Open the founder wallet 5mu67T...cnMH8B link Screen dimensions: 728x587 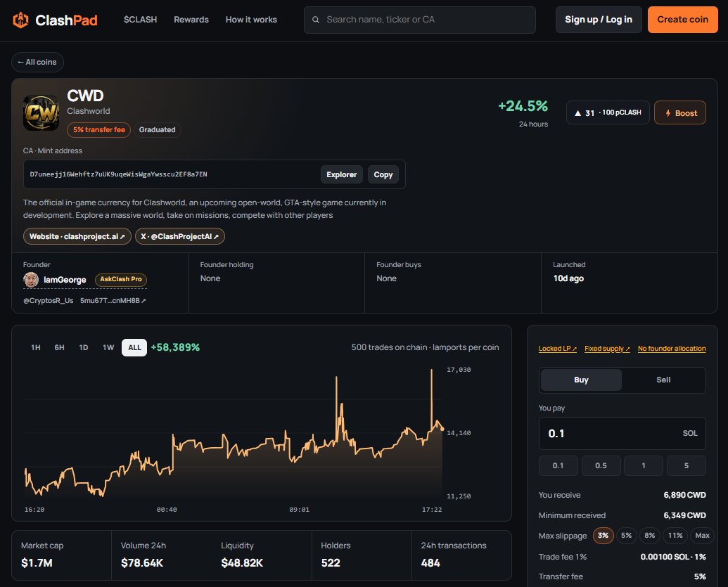(x=113, y=301)
